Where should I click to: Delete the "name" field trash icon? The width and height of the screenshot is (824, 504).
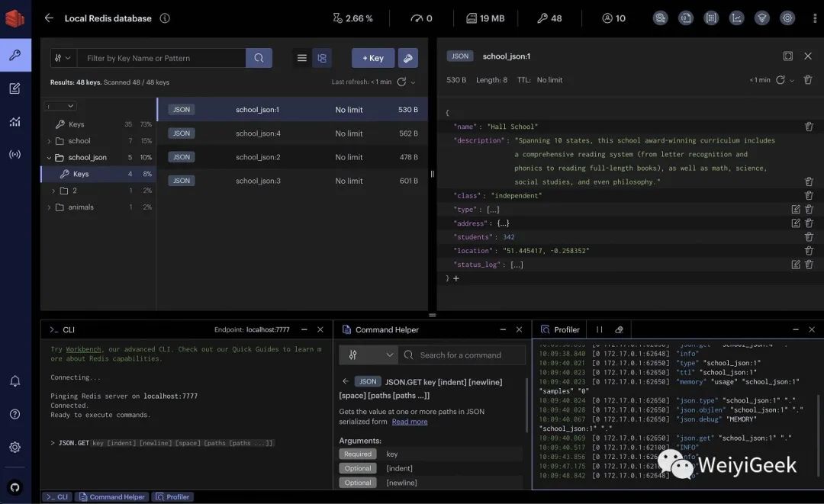(809, 127)
